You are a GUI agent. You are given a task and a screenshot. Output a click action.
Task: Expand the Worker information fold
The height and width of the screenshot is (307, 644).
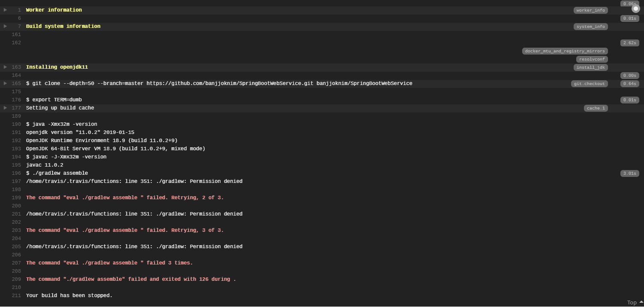pyautogui.click(x=5, y=10)
